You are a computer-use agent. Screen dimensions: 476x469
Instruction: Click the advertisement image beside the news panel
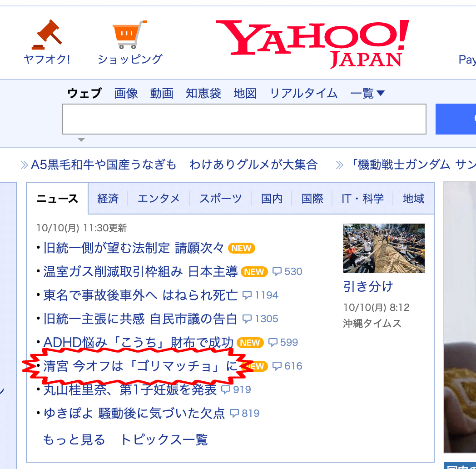460,317
